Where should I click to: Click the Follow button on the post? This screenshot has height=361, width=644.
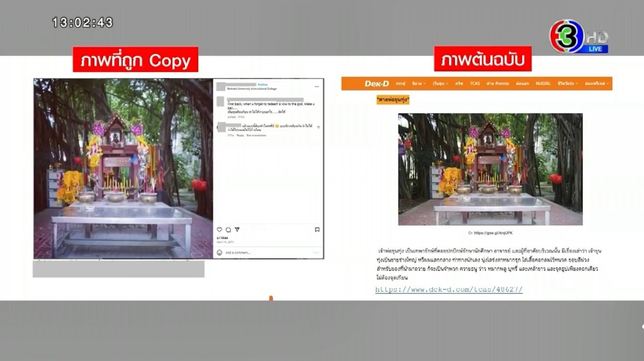pos(262,85)
